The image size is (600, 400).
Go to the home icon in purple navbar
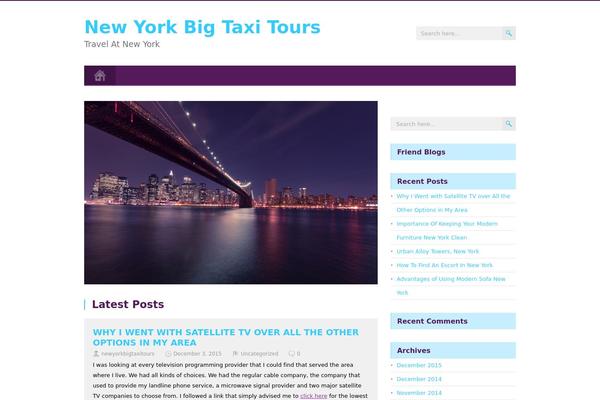[100, 76]
